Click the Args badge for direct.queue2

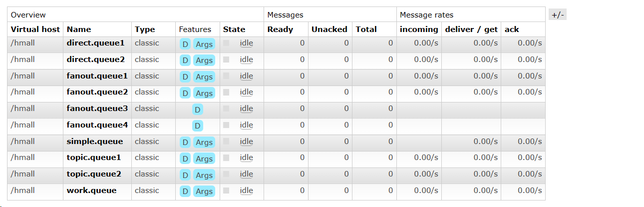point(204,60)
